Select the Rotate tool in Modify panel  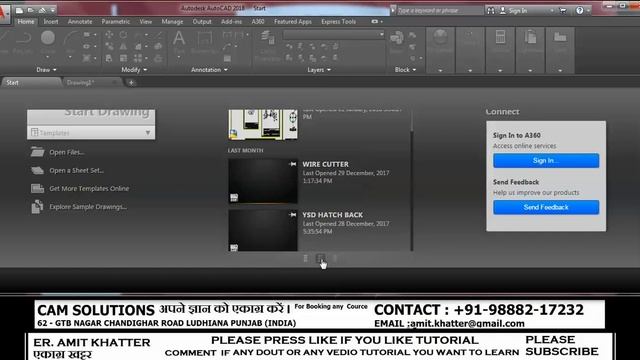click(x=123, y=35)
